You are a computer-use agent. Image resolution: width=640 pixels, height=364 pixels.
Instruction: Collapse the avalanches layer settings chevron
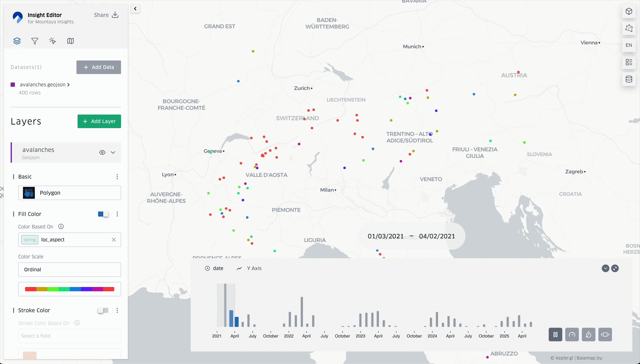click(113, 153)
